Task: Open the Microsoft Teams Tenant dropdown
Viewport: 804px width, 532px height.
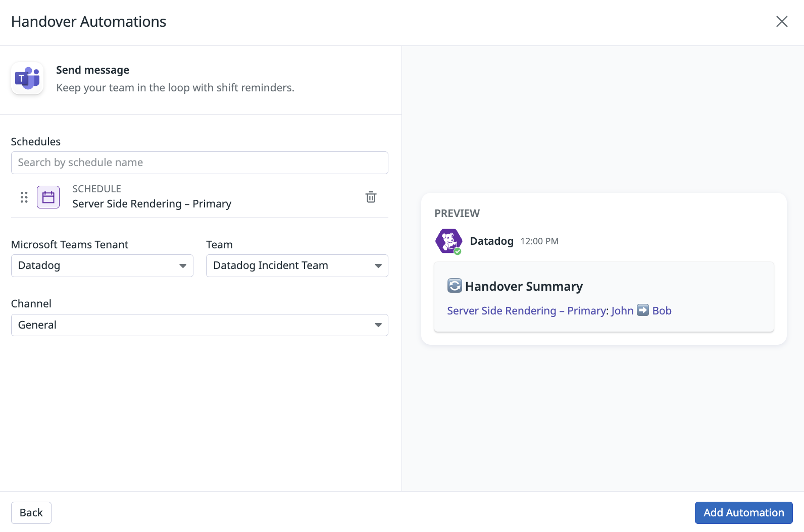Action: click(102, 265)
